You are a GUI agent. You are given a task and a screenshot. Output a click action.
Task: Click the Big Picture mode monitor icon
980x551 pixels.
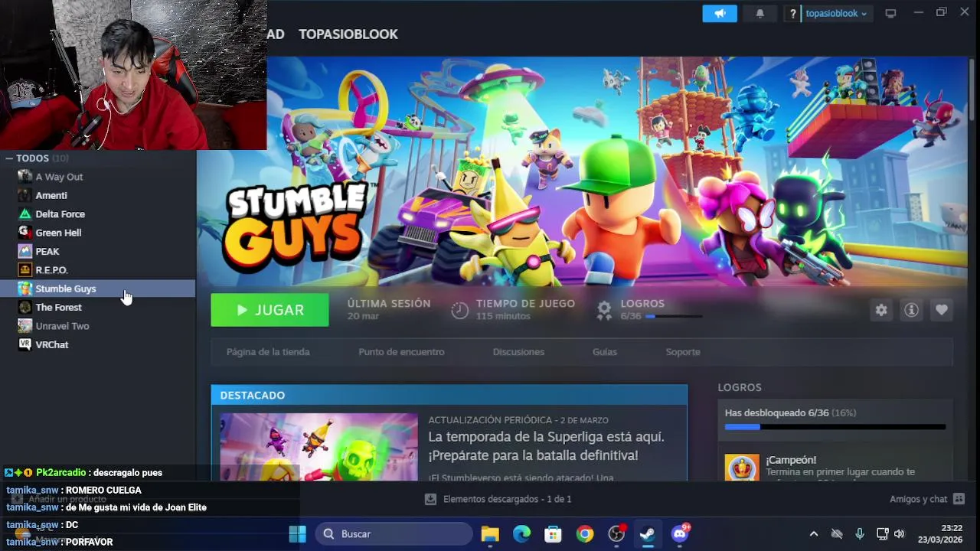point(890,14)
